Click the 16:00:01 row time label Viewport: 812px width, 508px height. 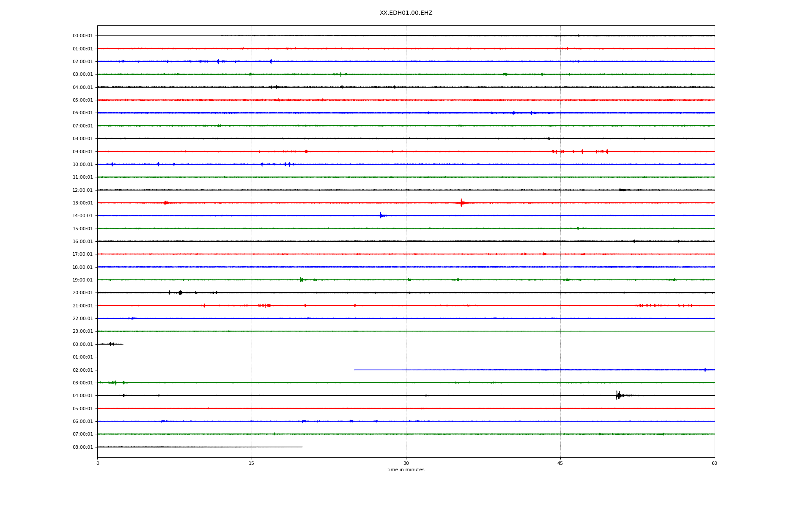click(82, 241)
